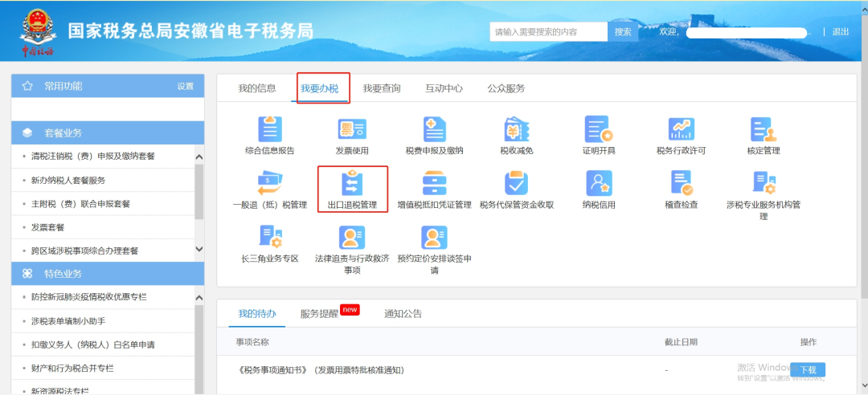Open 稽查检查 icon
The width and height of the screenshot is (868, 395).
coord(682,184)
